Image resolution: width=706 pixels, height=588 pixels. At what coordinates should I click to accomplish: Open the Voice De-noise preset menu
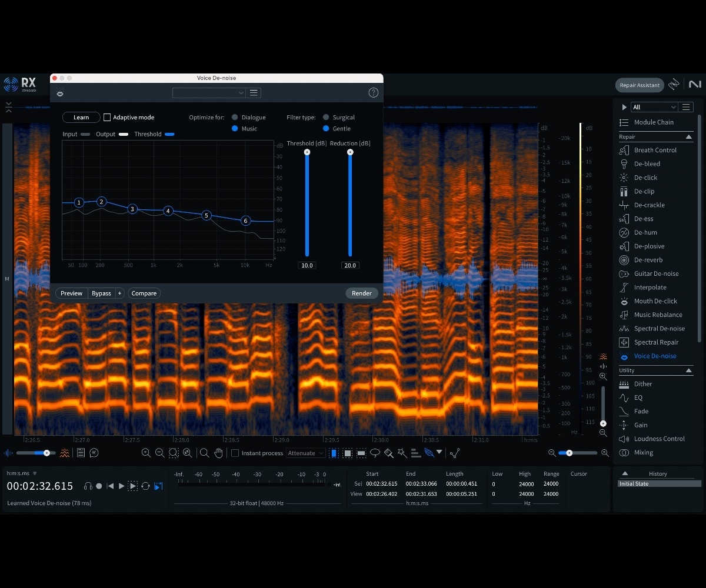coord(254,93)
